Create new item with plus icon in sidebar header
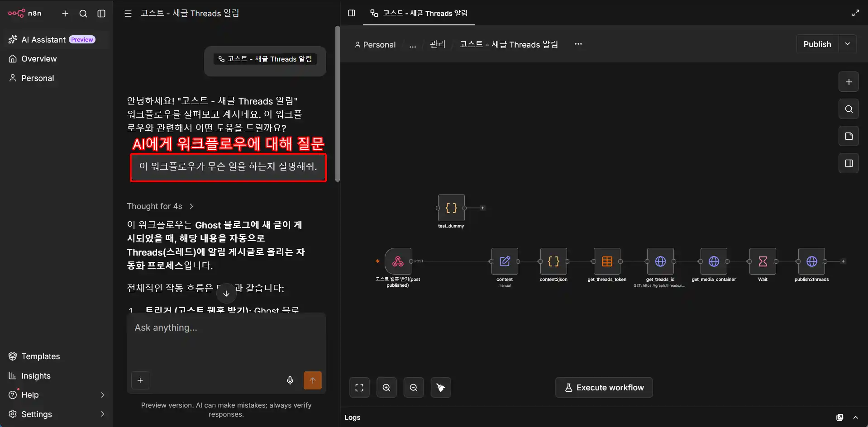868x427 pixels. [65, 14]
